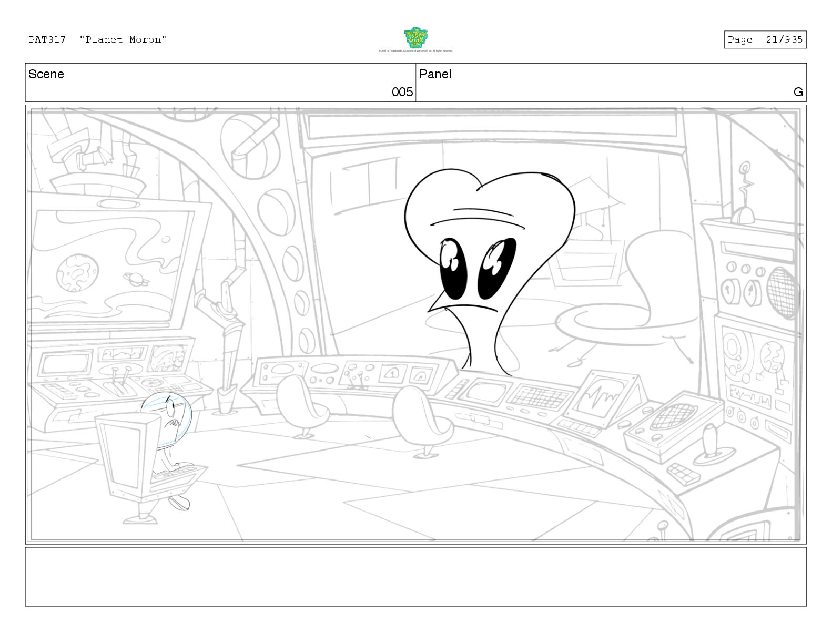Click the panel letter 'G'
The image size is (832, 644).
click(798, 92)
